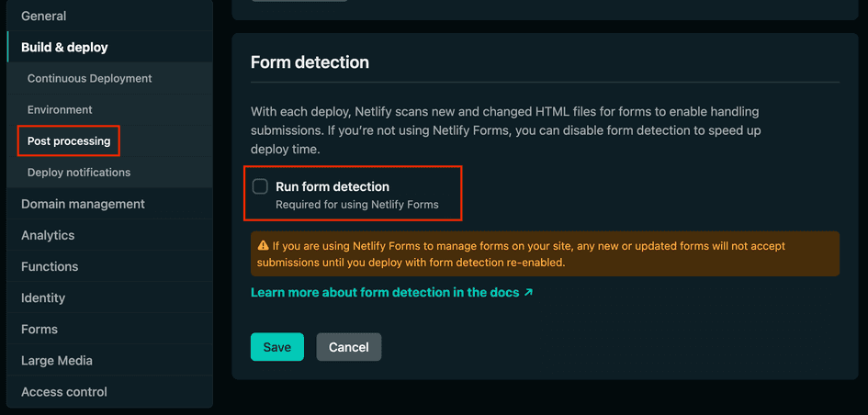Expand the Build & deploy section
868x415 pixels.
tap(64, 47)
